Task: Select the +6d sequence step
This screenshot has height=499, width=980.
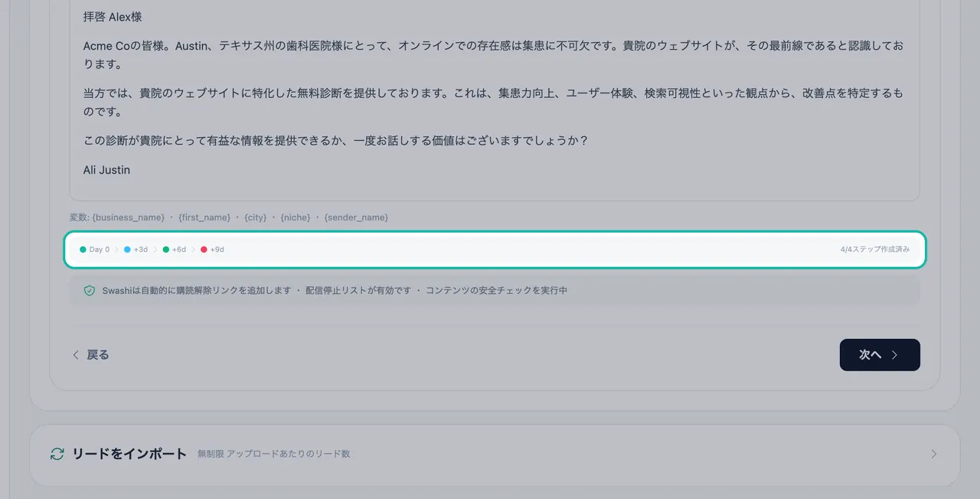Action: click(x=174, y=249)
